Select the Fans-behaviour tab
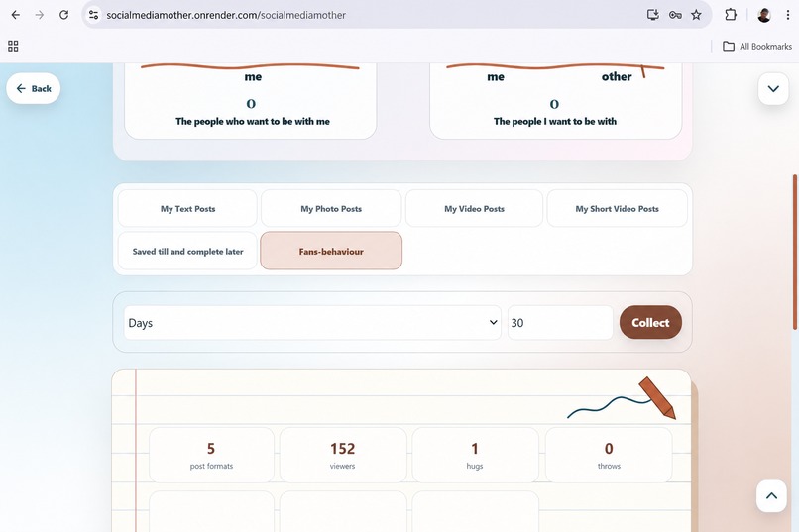The image size is (799, 532). click(331, 251)
